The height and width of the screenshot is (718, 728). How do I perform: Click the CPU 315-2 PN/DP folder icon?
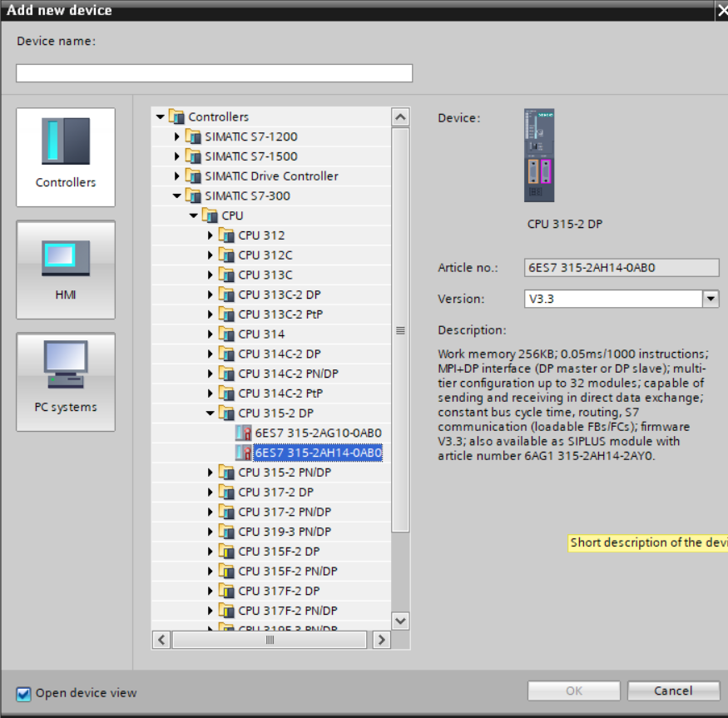(x=226, y=473)
